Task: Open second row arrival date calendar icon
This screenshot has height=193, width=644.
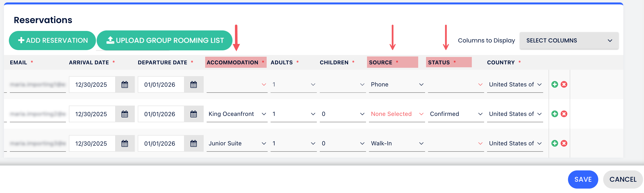Action: pos(124,114)
